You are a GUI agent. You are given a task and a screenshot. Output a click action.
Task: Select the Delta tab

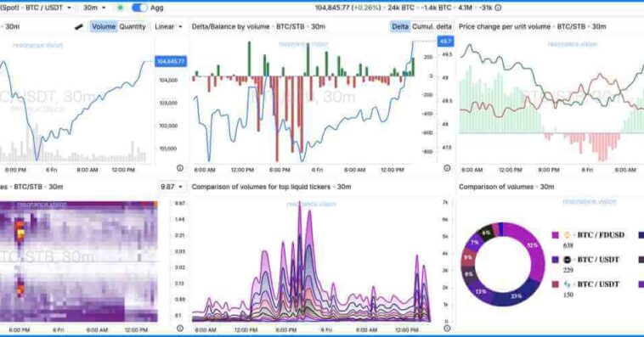tap(400, 26)
